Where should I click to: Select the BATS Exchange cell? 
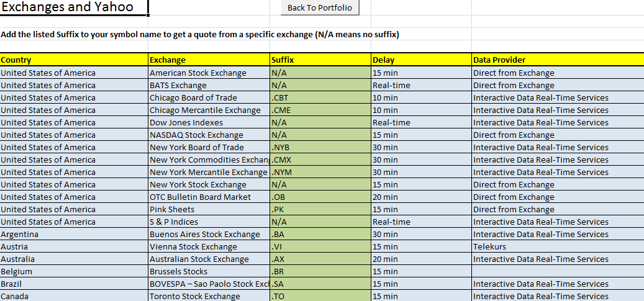pos(209,85)
